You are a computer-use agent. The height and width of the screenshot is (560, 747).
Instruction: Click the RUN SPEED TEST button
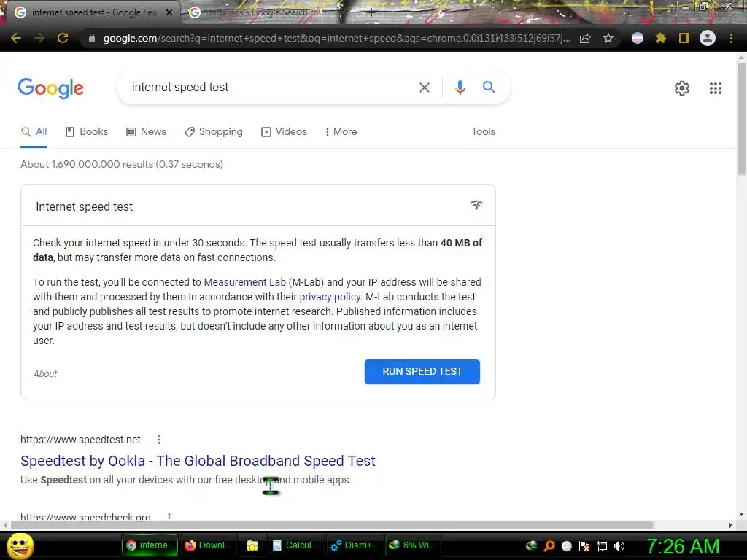point(422,371)
